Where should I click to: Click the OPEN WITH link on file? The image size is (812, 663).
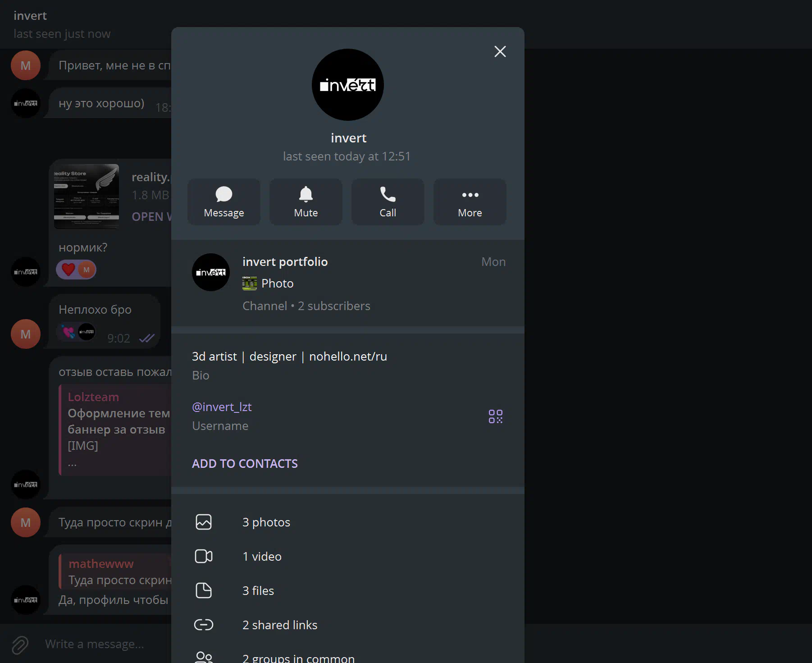(x=152, y=217)
